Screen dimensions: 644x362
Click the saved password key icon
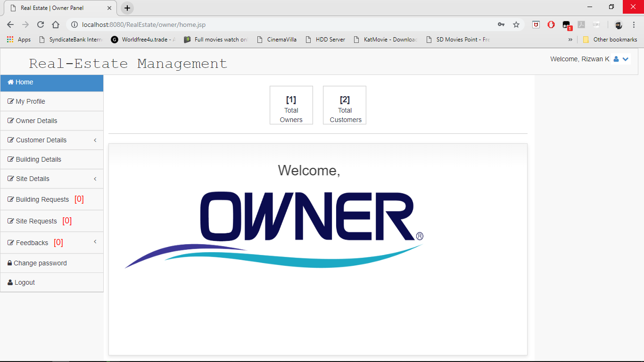pyautogui.click(x=501, y=25)
